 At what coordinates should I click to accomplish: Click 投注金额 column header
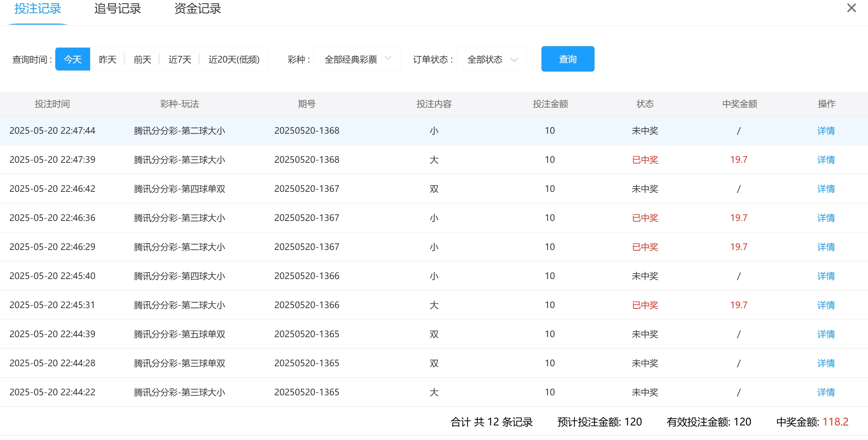pos(550,104)
